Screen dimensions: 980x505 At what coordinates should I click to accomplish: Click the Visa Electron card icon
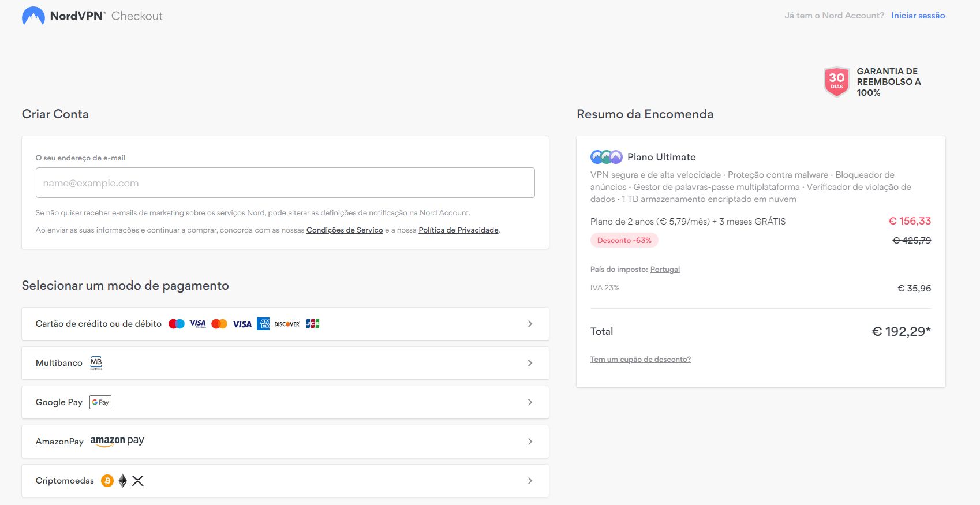[x=198, y=324]
